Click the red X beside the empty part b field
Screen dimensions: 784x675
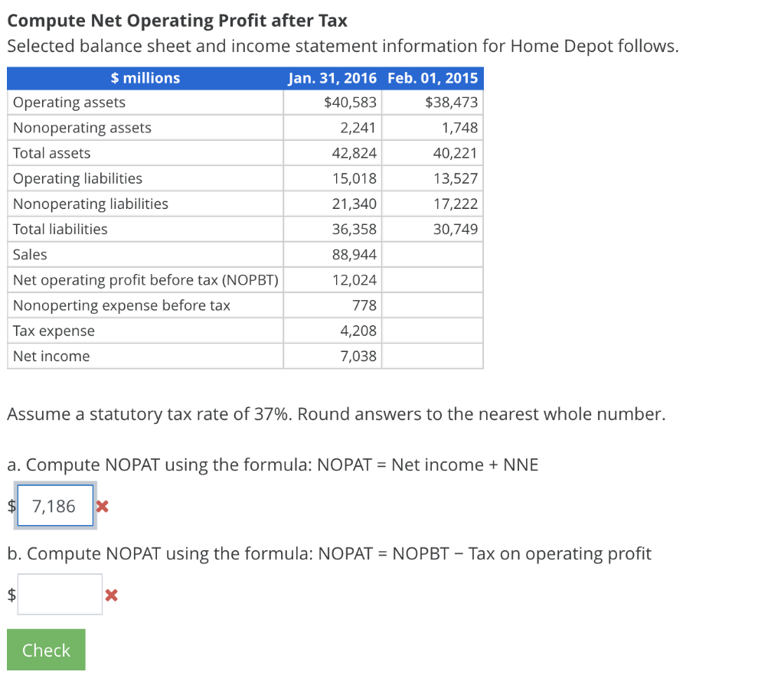click(x=112, y=594)
